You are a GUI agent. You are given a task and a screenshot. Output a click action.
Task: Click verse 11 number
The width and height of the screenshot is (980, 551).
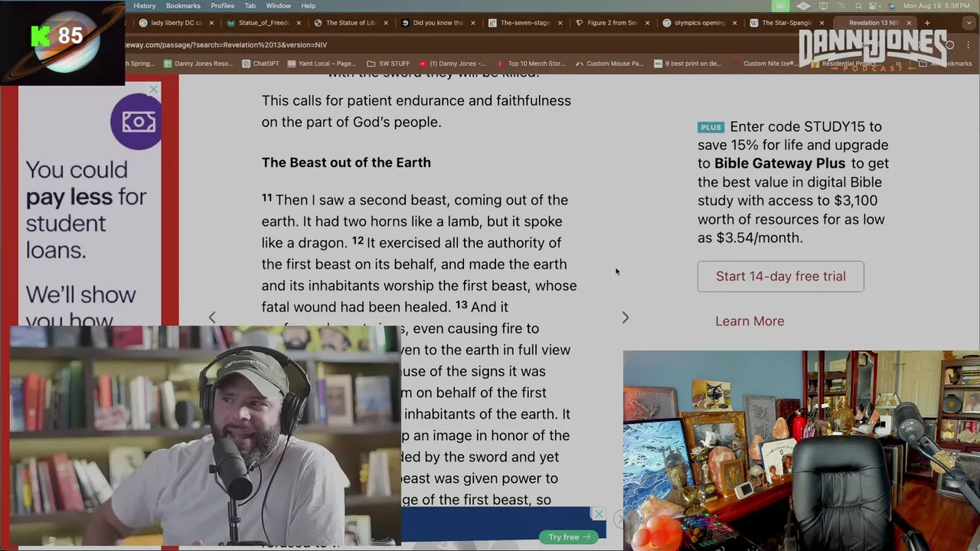[266, 197]
